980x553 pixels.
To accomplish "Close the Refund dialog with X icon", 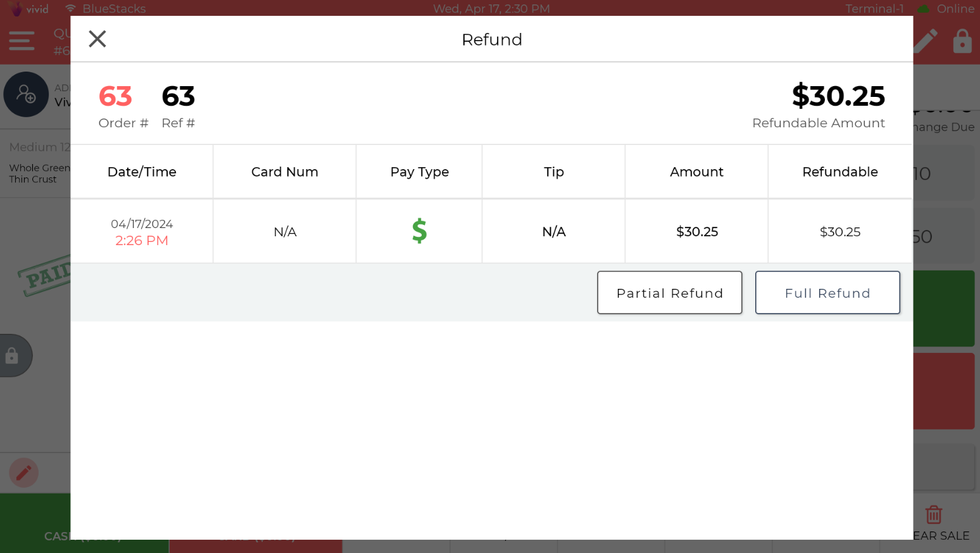I will (97, 39).
